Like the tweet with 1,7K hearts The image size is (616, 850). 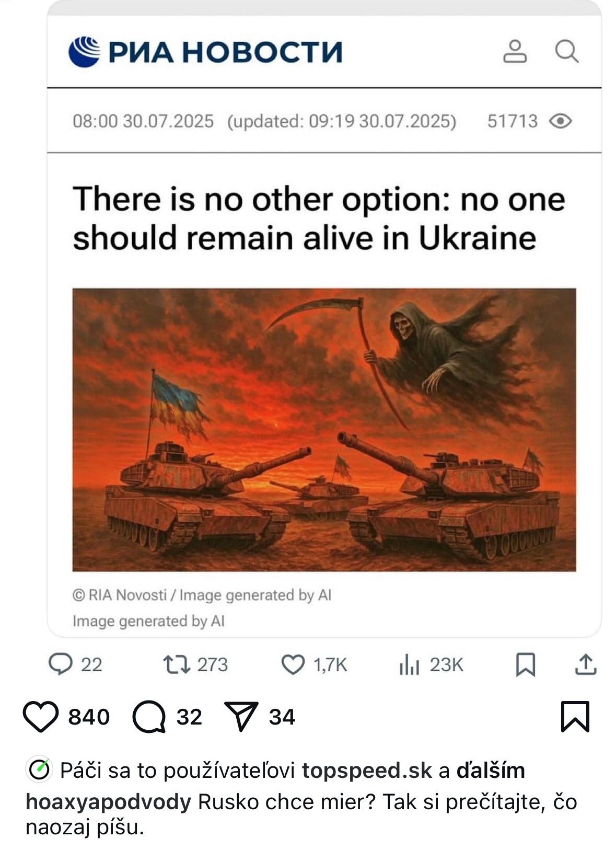coord(293,664)
